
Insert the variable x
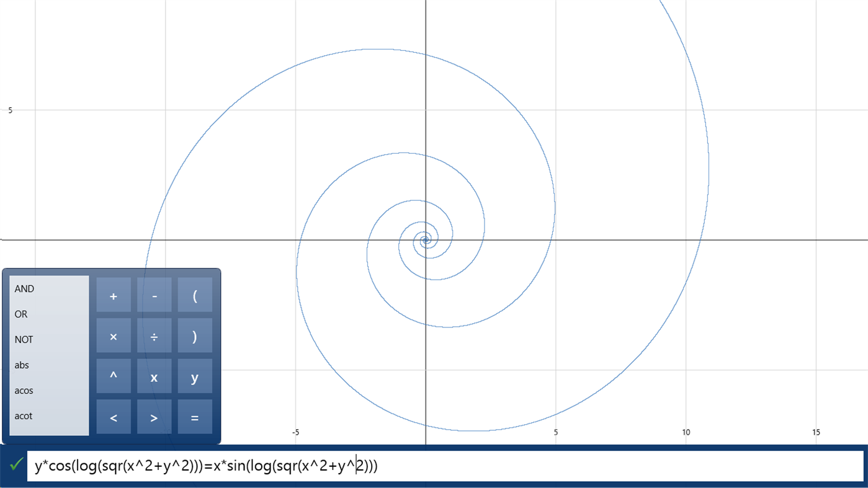pyautogui.click(x=154, y=376)
